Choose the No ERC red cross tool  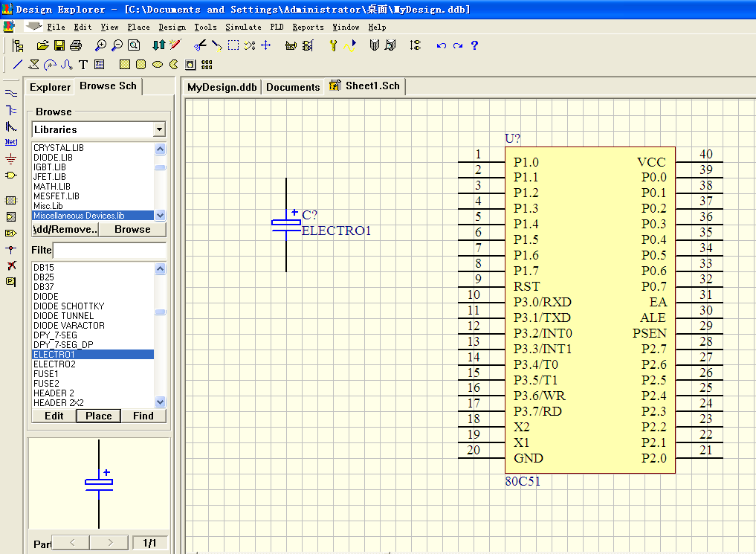(x=11, y=265)
